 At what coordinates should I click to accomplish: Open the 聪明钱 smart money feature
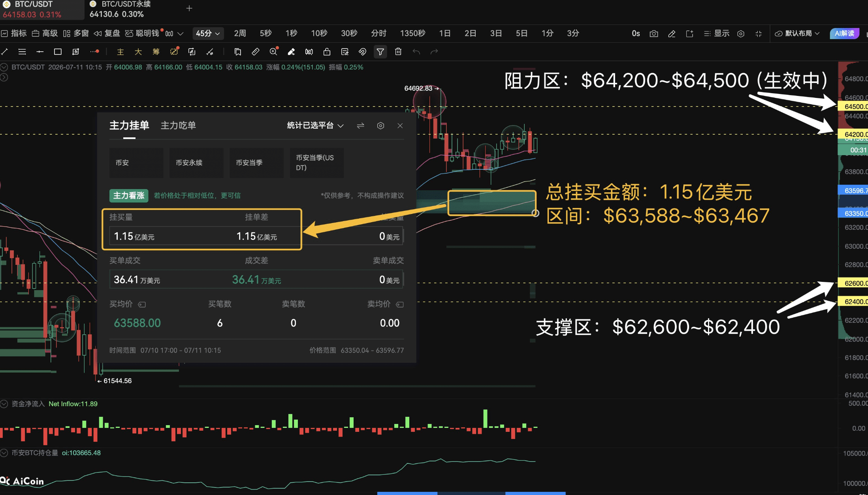point(144,34)
